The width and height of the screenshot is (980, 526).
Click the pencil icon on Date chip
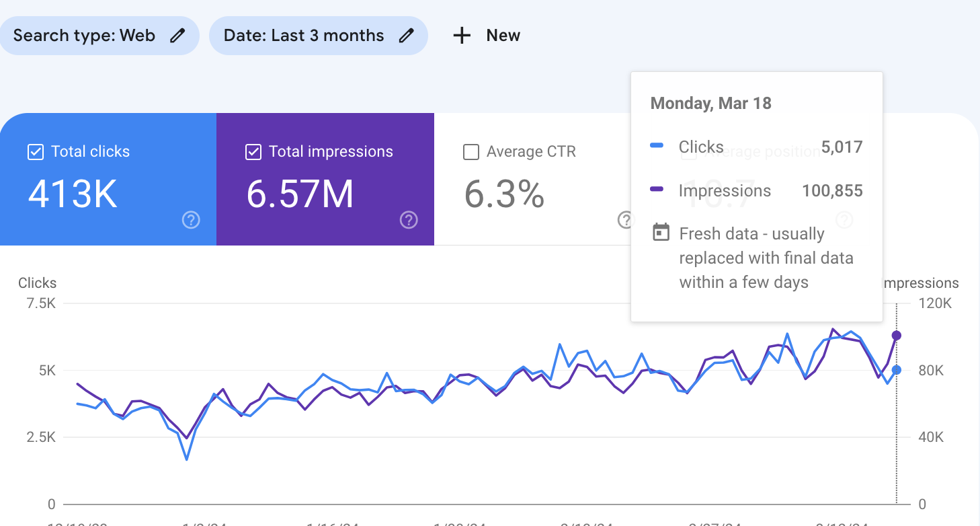point(406,36)
